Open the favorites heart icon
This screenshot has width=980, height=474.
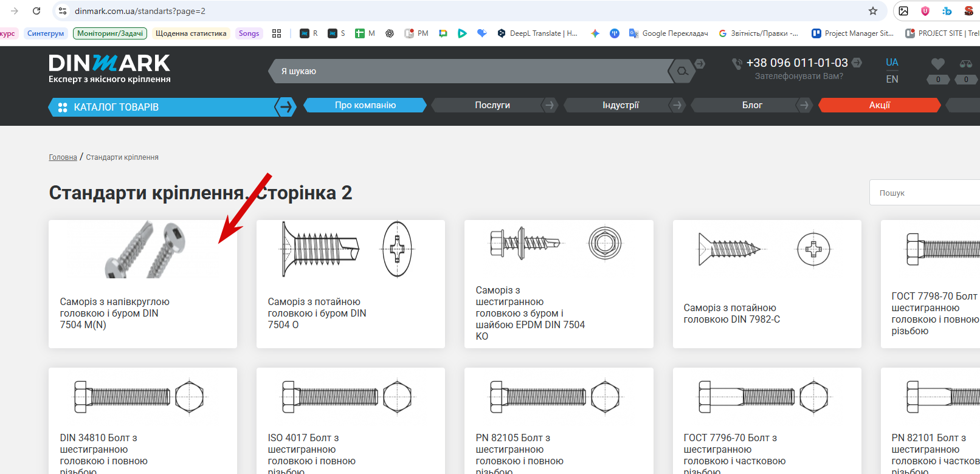938,63
